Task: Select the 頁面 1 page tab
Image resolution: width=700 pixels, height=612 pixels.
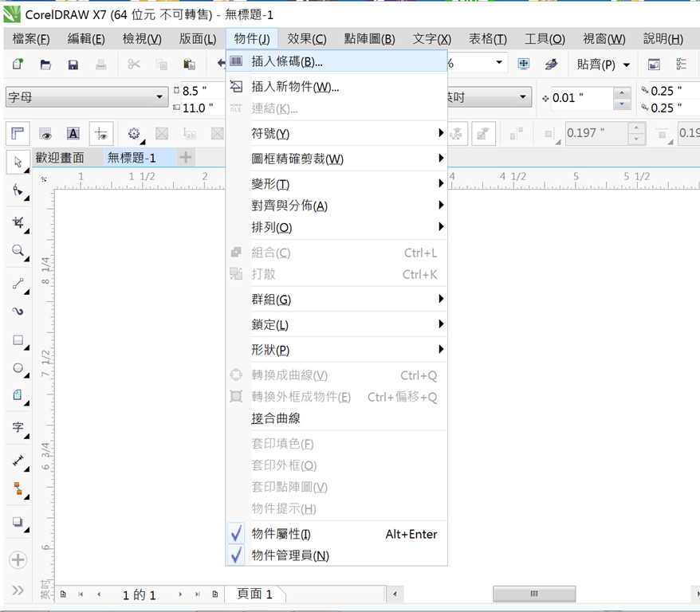Action: [254, 594]
